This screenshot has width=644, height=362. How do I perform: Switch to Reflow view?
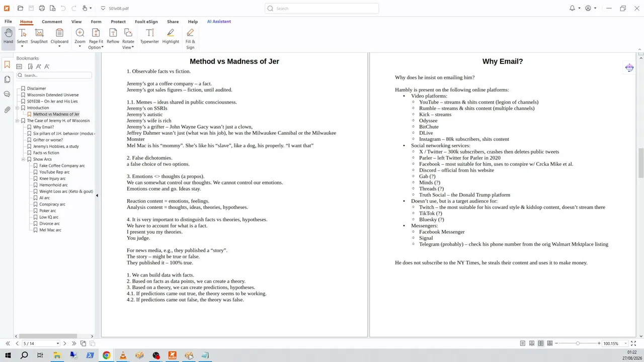coord(113,36)
